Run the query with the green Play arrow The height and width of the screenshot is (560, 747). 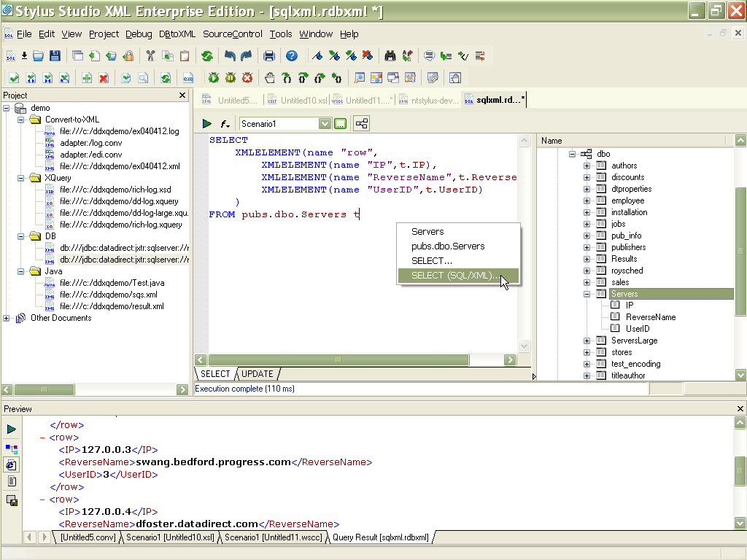[x=208, y=122]
